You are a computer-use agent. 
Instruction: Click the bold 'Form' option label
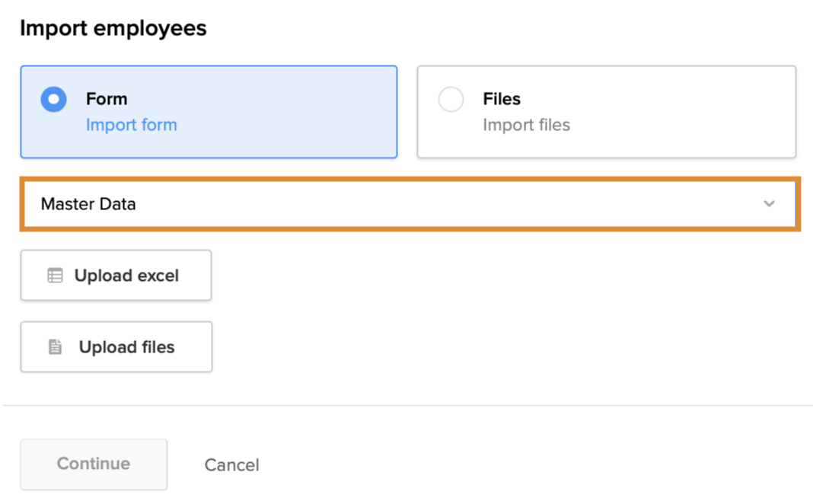(x=107, y=99)
